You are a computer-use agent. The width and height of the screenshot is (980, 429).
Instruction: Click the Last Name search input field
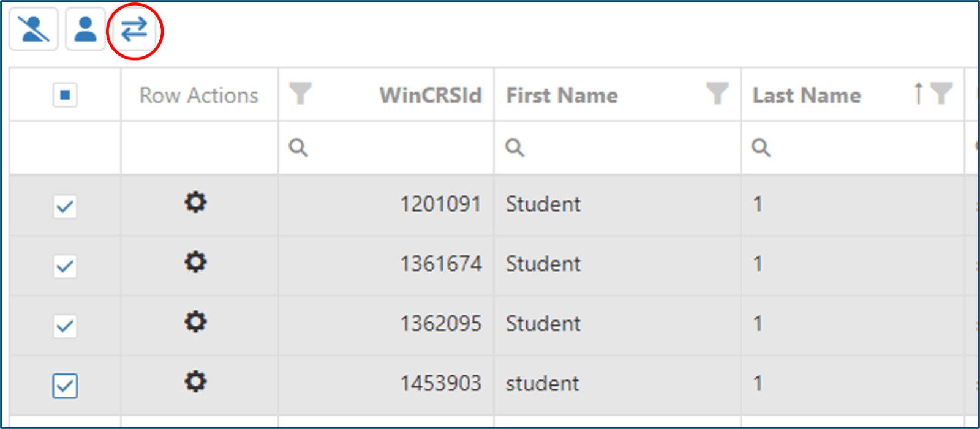pos(858,147)
